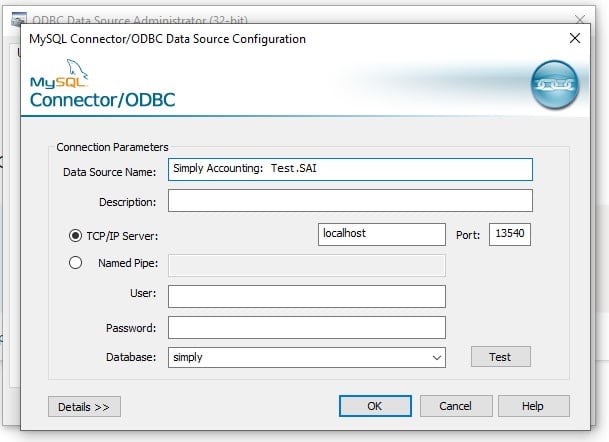
Task: Select the Port field showing 13540
Action: [x=510, y=234]
